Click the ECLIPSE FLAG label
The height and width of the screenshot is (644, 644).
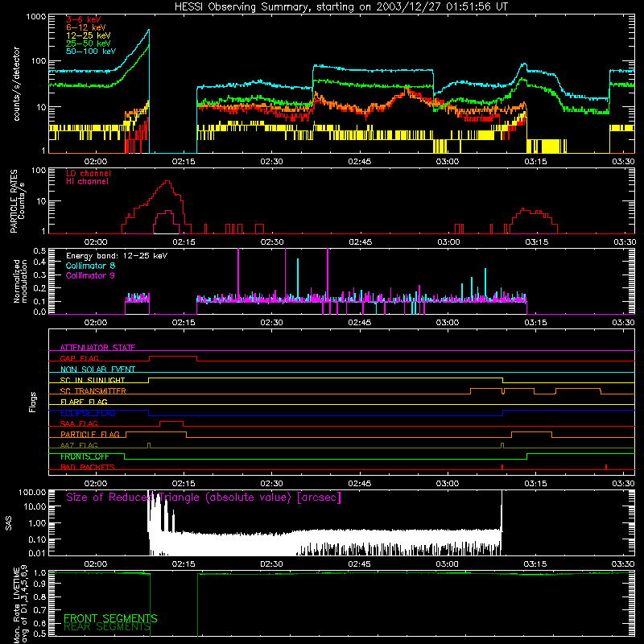point(88,413)
